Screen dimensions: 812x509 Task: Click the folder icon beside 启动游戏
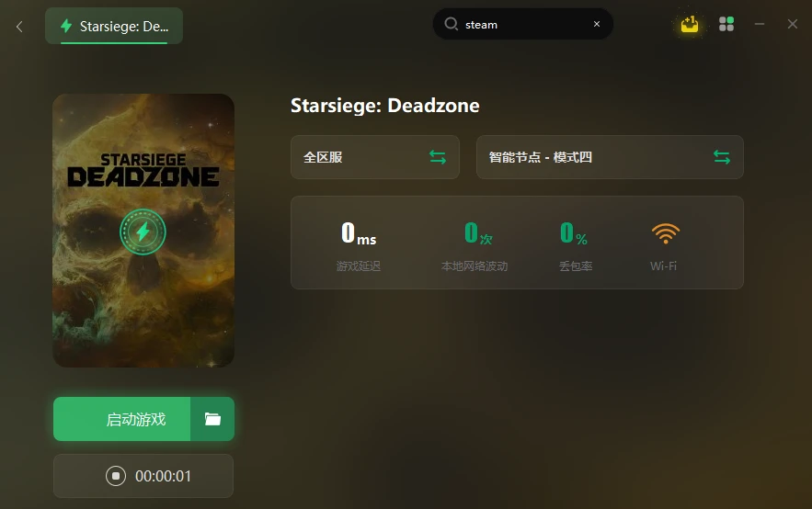[212, 419]
